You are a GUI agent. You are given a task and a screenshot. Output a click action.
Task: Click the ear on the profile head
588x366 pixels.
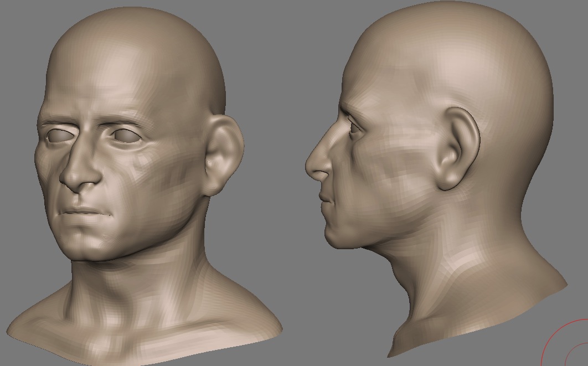457,148
